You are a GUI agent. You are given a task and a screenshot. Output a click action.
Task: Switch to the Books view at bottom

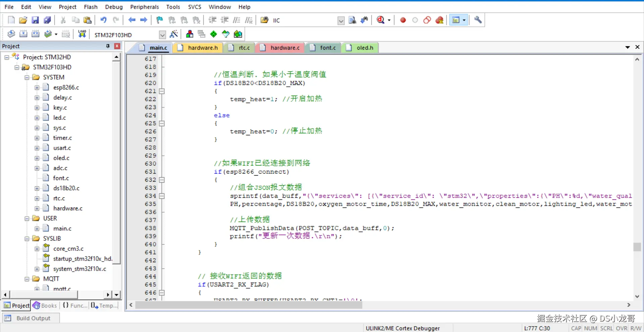45,305
